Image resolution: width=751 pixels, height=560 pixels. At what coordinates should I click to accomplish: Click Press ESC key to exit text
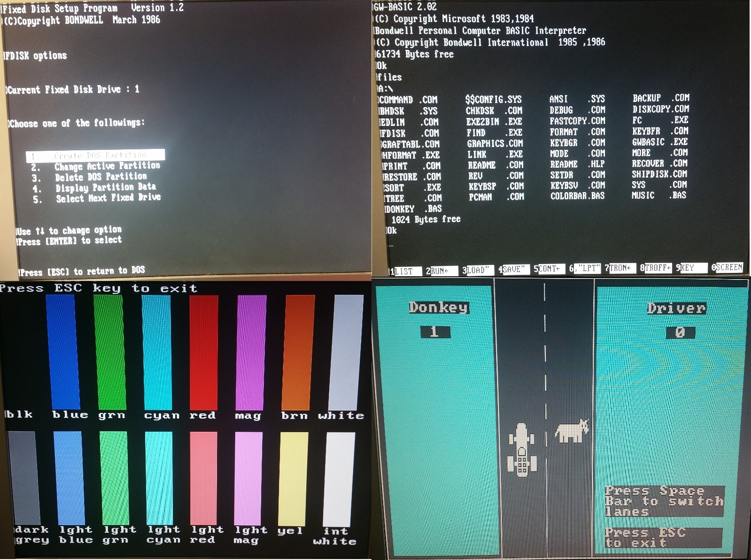(99, 288)
